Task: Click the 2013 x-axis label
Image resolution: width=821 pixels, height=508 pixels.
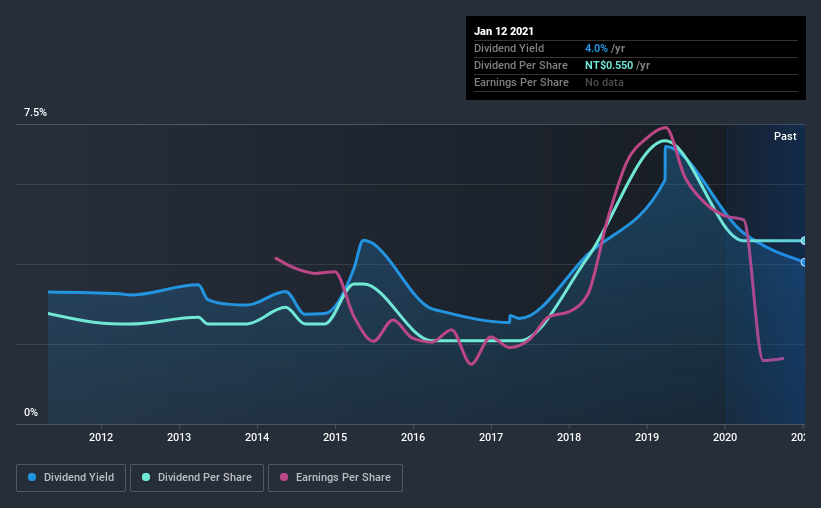Action: click(179, 437)
